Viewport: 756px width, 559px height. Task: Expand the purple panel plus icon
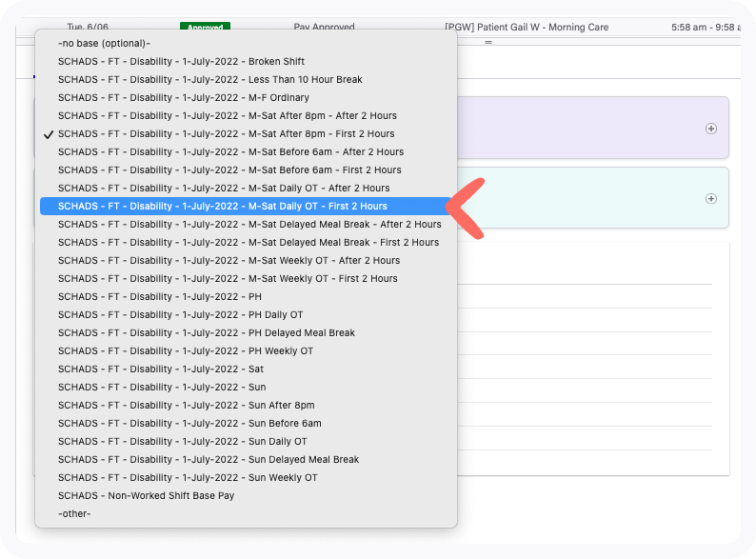point(710,129)
